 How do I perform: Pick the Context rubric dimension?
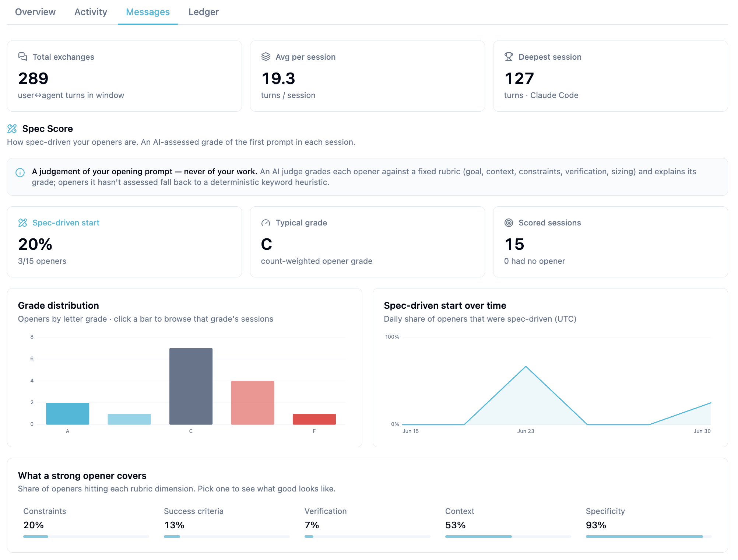point(508,522)
